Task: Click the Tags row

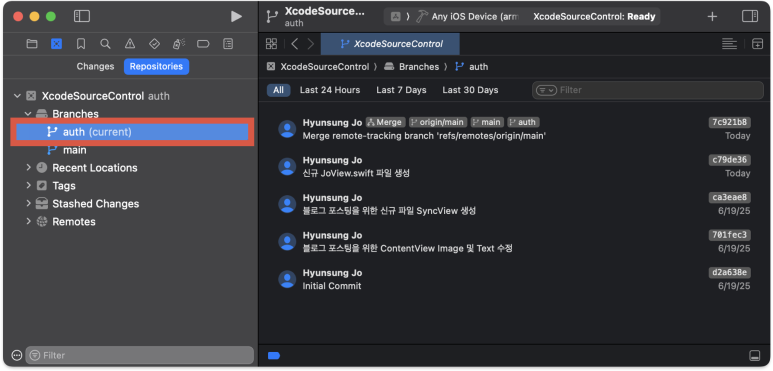Action: coord(64,186)
